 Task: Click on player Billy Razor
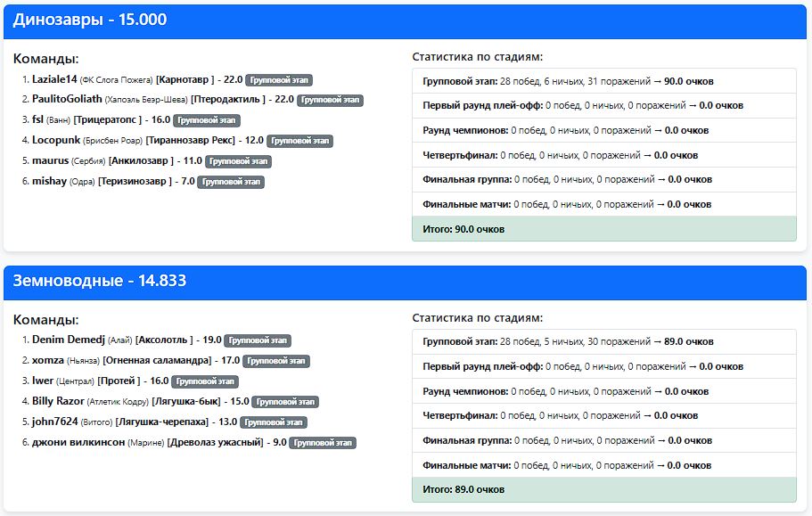click(58, 401)
